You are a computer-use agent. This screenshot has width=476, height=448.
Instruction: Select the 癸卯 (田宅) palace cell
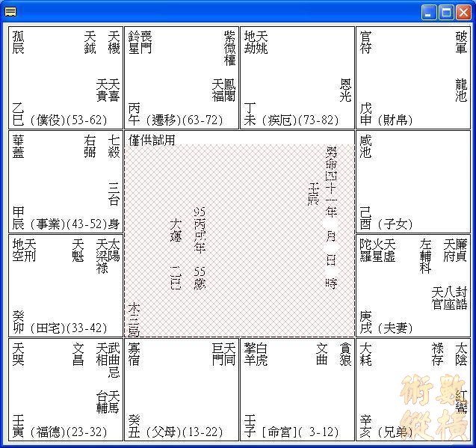66,285
